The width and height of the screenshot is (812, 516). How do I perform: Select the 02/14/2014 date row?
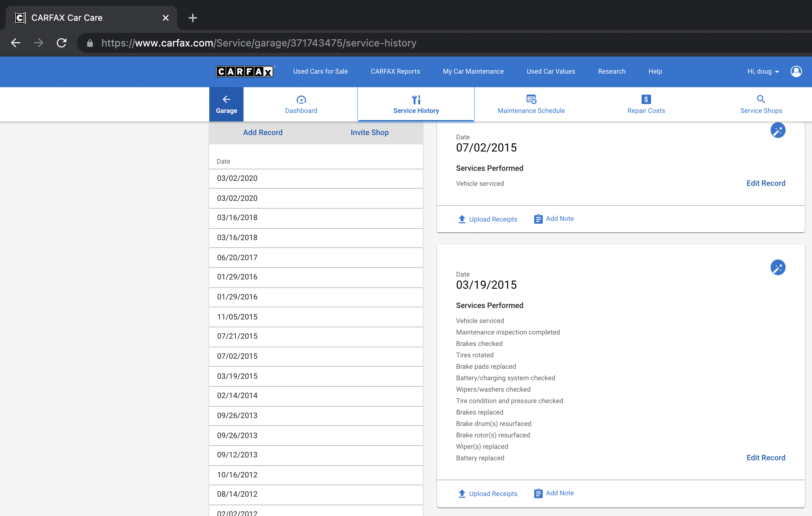click(x=316, y=396)
